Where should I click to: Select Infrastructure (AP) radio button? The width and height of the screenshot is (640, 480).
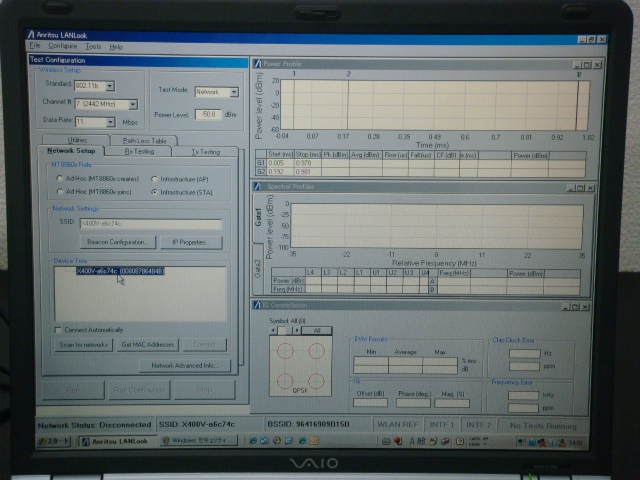[x=154, y=179]
